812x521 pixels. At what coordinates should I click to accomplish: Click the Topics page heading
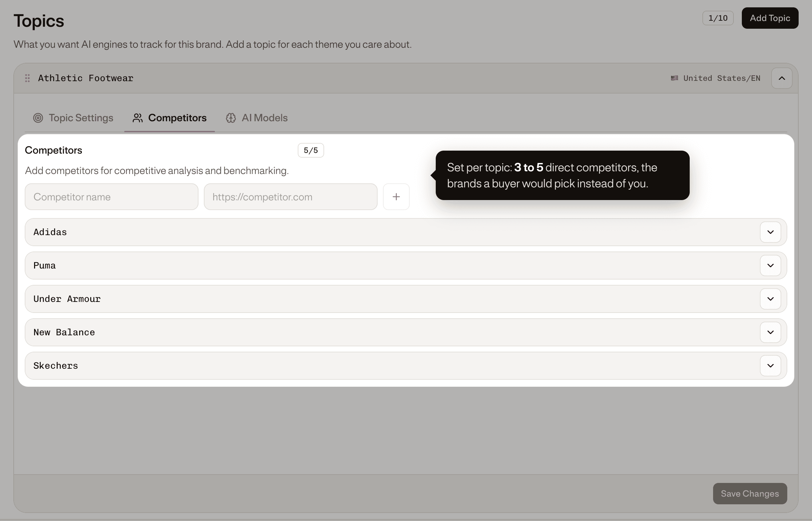(x=38, y=21)
